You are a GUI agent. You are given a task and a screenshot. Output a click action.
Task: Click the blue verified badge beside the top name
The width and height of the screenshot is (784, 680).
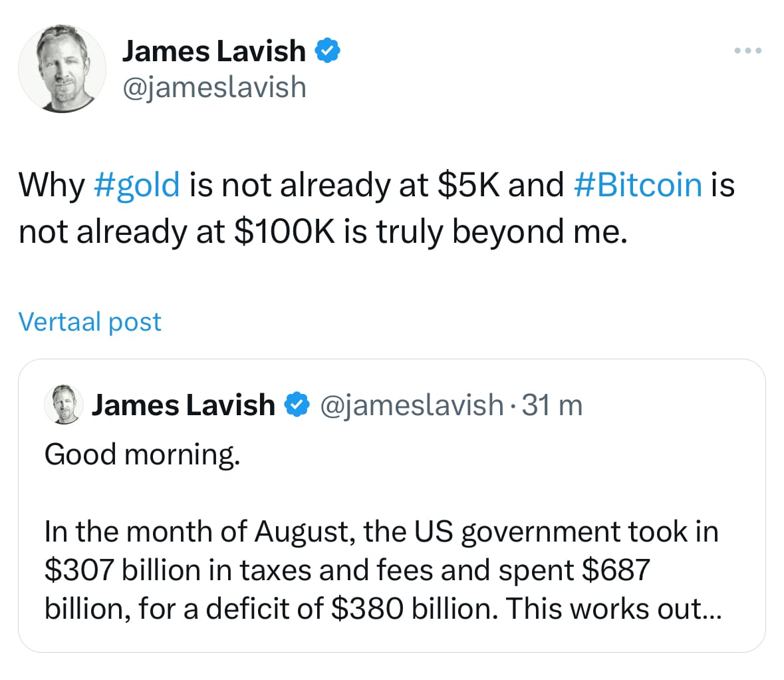327,51
